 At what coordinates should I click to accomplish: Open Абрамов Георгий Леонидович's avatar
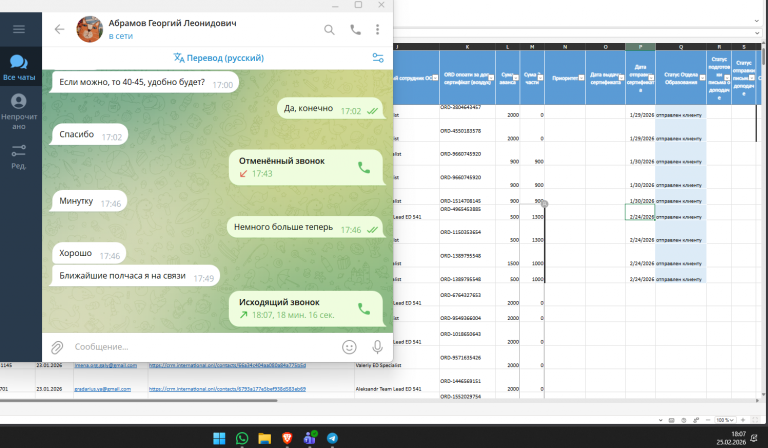pos(90,29)
